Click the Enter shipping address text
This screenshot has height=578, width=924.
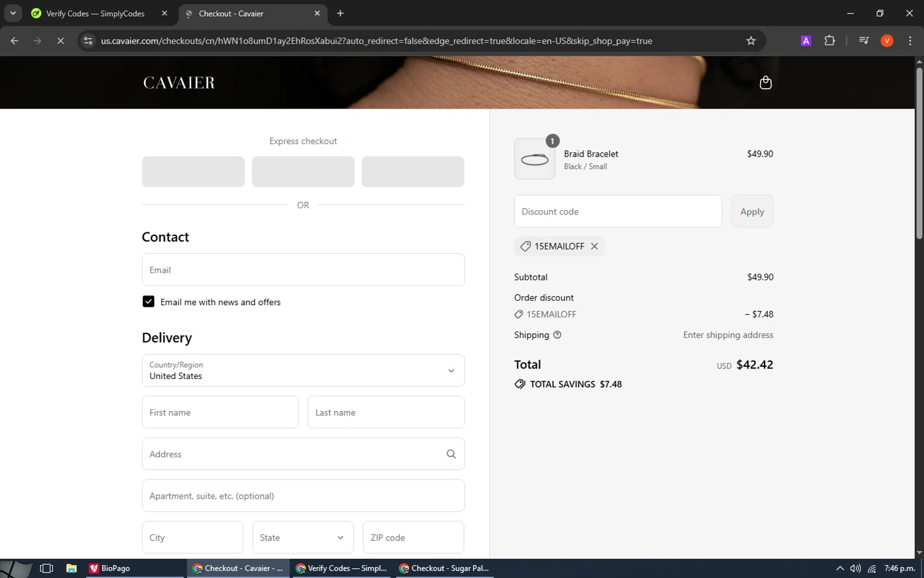728,335
